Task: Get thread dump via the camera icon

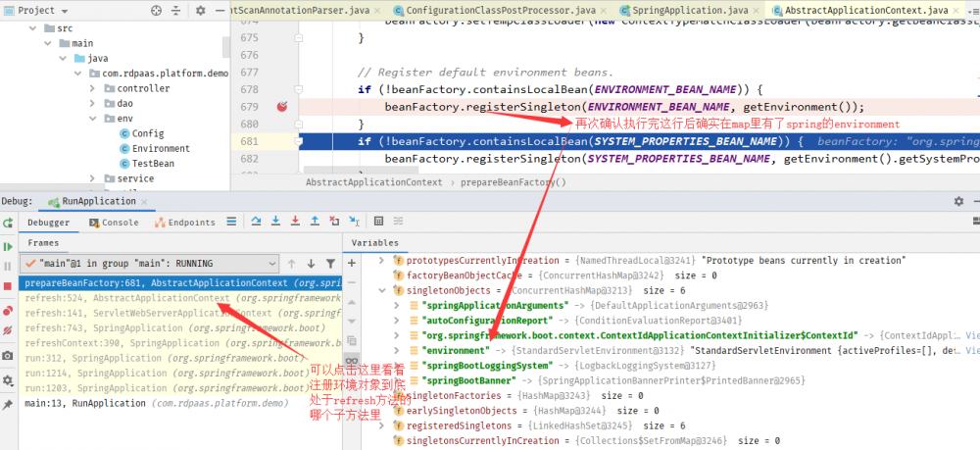Action: coord(8,356)
